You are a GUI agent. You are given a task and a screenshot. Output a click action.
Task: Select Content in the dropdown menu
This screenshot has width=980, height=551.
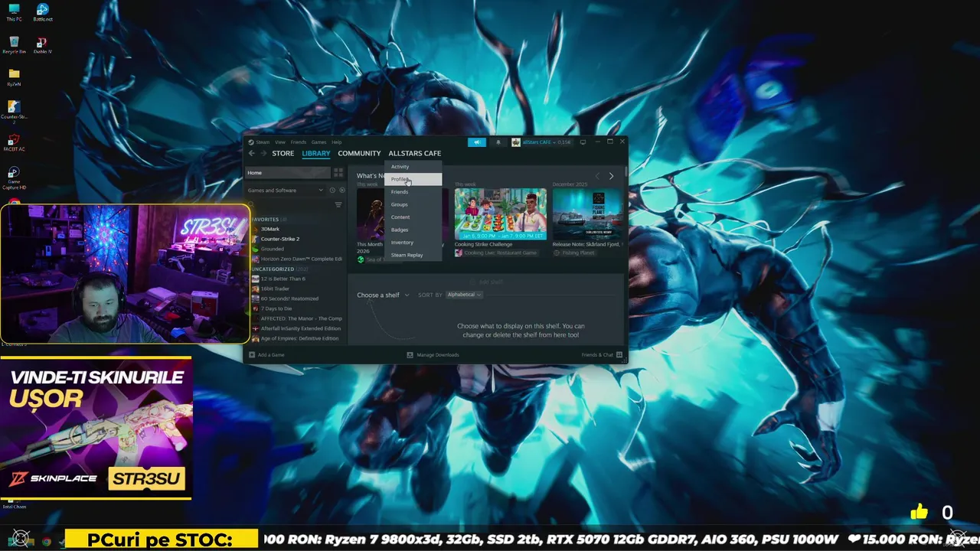(413, 217)
